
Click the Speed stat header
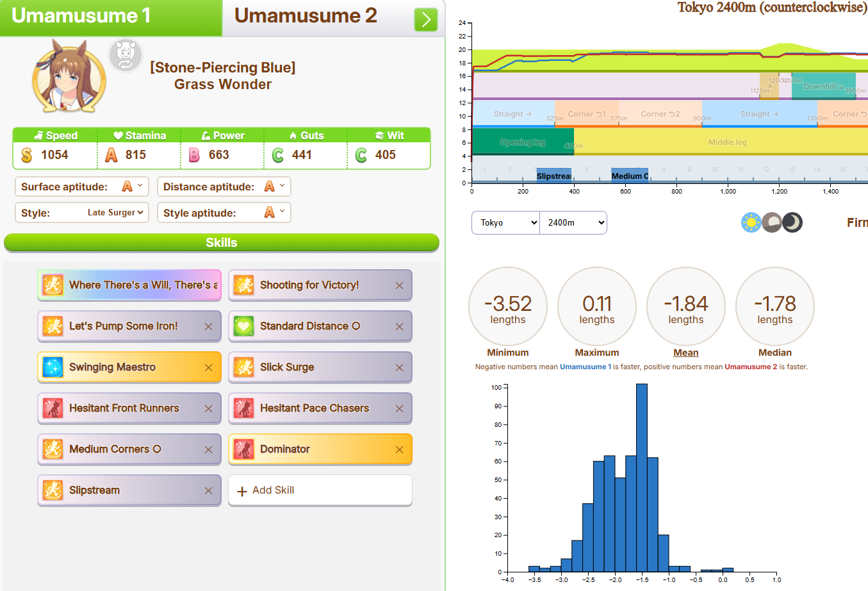[56, 135]
